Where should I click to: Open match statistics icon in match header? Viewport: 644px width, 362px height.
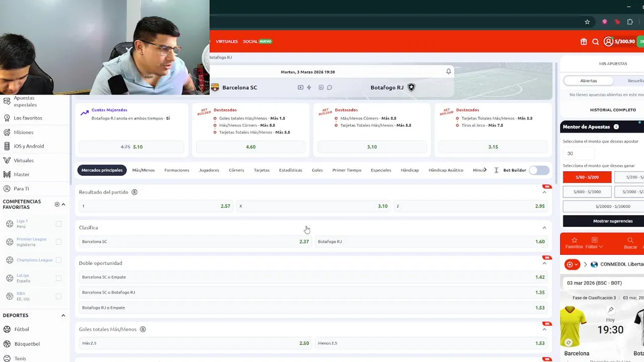click(x=321, y=87)
